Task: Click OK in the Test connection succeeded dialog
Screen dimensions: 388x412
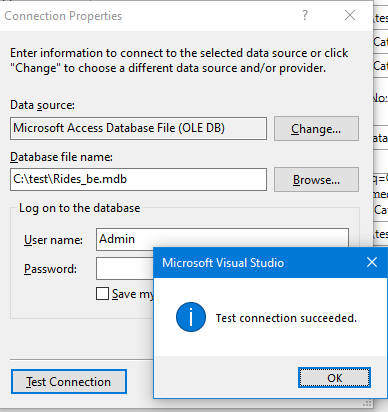Action: tap(334, 378)
